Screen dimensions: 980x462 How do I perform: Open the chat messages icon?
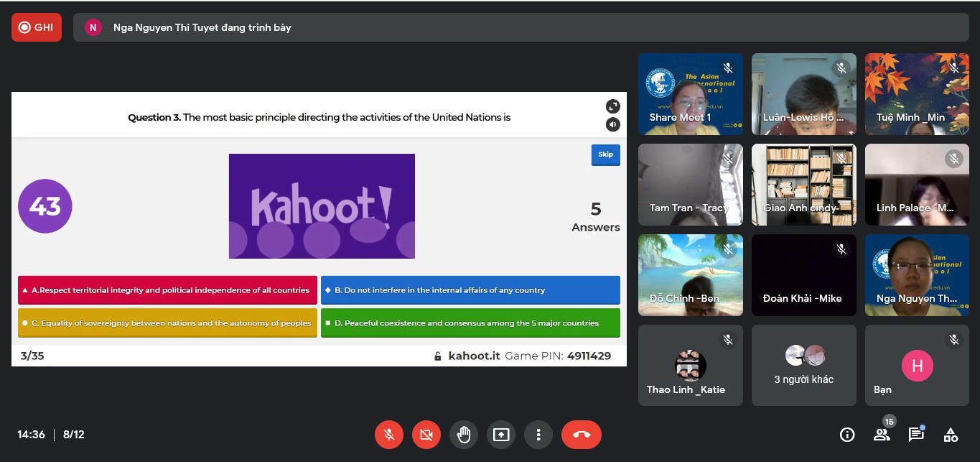click(916, 435)
